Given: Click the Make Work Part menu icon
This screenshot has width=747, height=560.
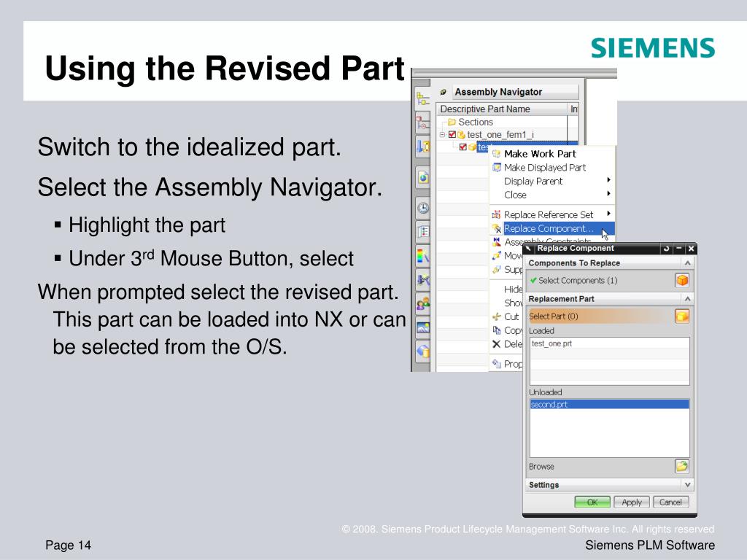Looking at the screenshot, I should (496, 154).
